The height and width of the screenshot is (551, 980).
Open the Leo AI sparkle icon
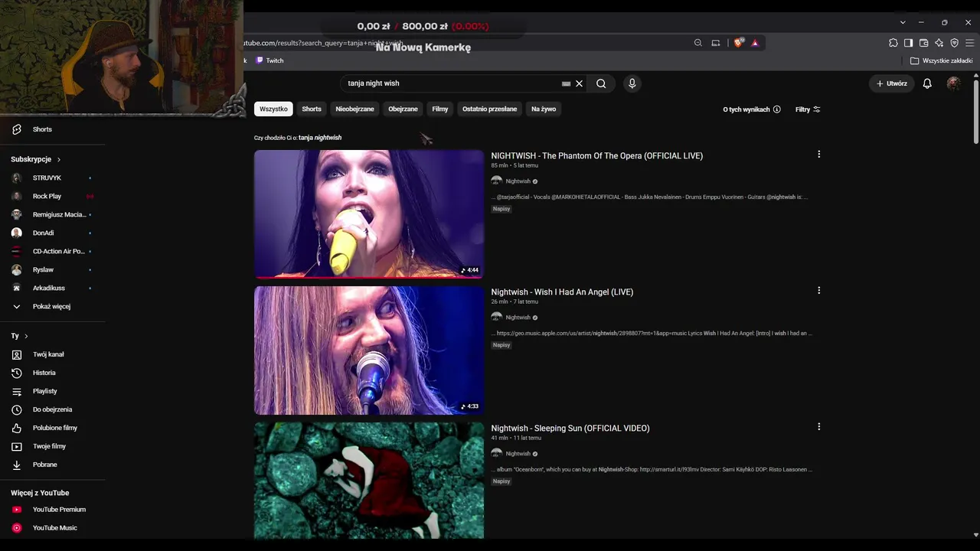[x=939, y=43]
